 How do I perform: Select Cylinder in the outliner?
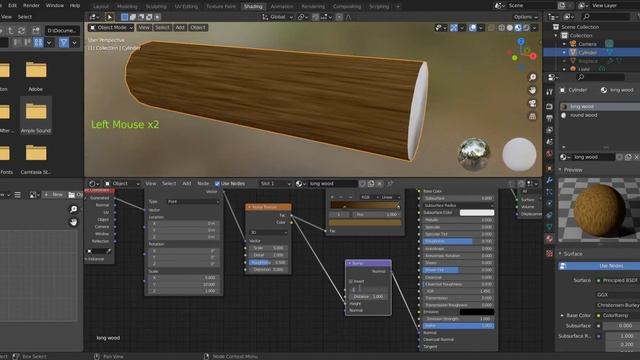pyautogui.click(x=588, y=52)
